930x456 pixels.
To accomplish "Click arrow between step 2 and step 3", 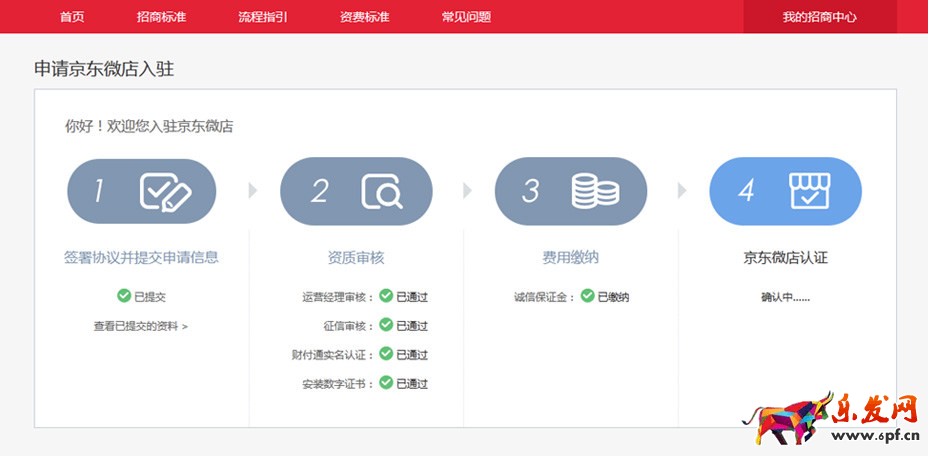I will click(467, 190).
